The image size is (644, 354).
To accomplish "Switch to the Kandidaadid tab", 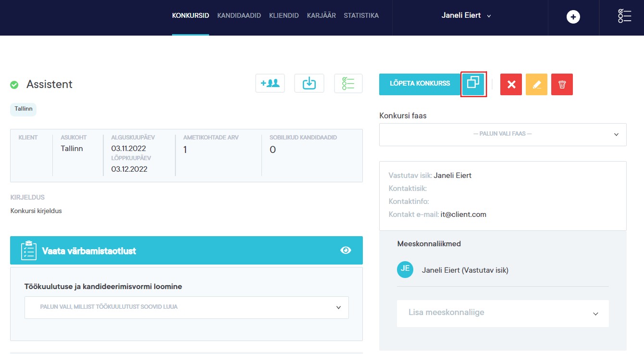I will point(239,15).
